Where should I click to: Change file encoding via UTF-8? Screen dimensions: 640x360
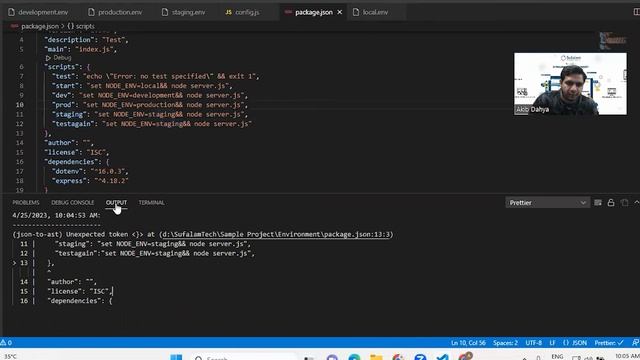click(x=533, y=343)
